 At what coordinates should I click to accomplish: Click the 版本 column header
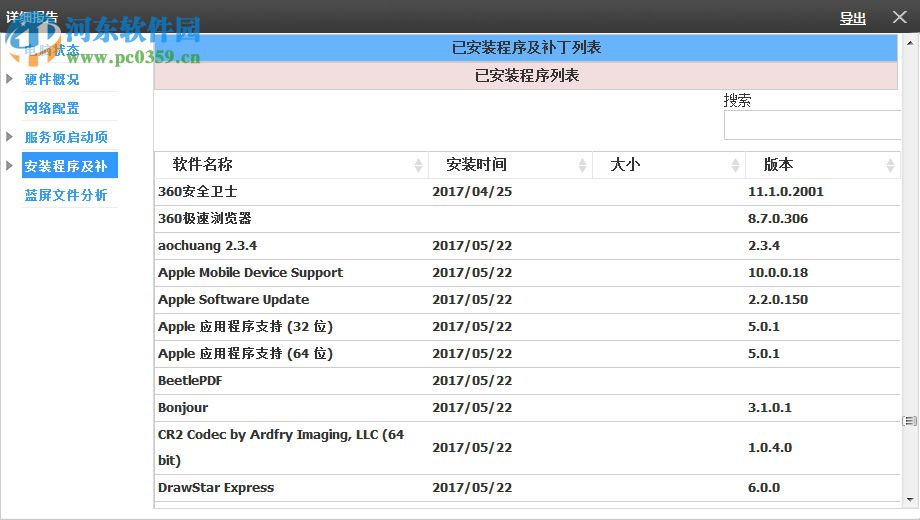823,165
